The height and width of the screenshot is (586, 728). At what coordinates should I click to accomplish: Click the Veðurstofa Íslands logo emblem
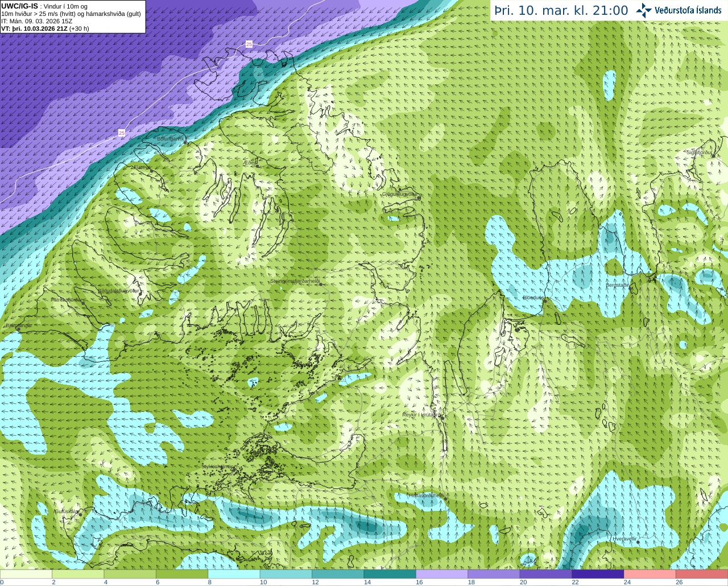click(644, 10)
